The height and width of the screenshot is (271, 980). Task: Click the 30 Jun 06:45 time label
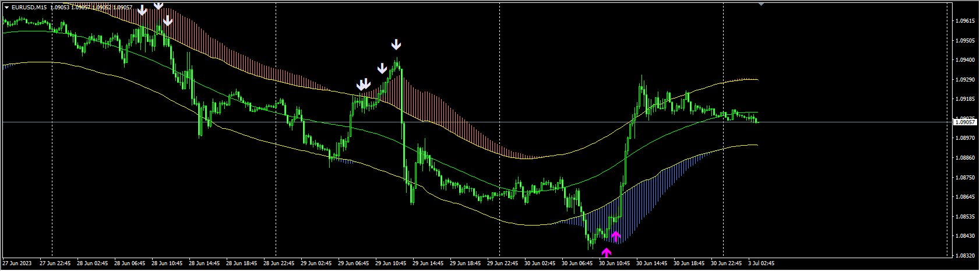click(577, 263)
